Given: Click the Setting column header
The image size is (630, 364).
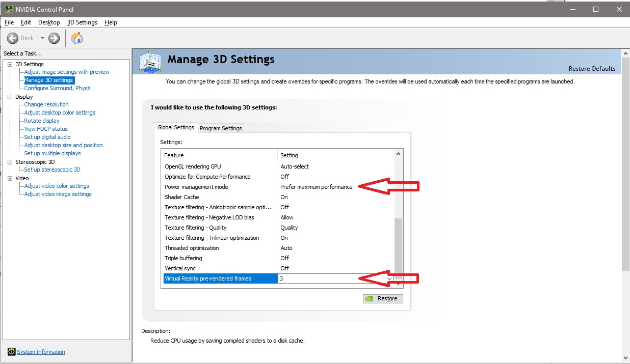Looking at the screenshot, I should (x=336, y=155).
